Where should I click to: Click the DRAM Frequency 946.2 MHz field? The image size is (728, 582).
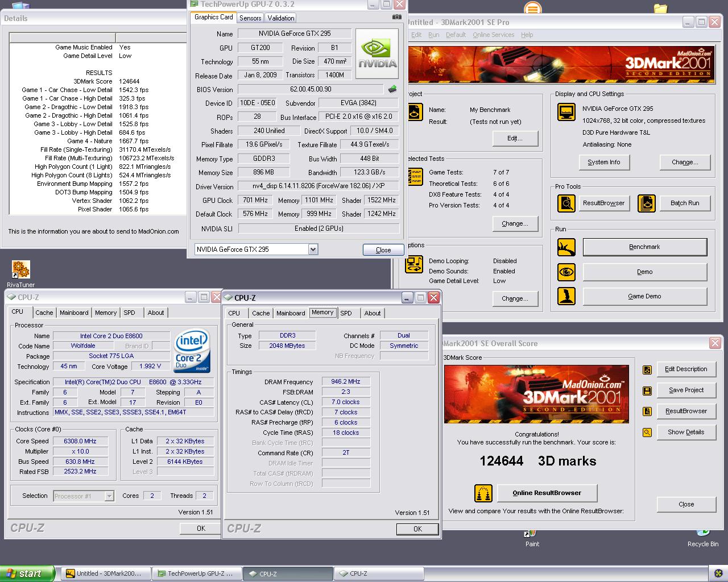tap(346, 382)
